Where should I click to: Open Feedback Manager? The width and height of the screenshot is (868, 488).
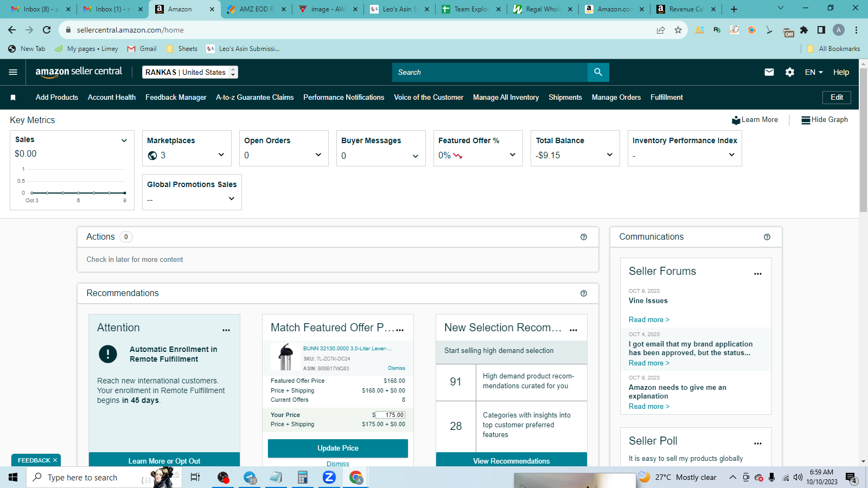(176, 98)
